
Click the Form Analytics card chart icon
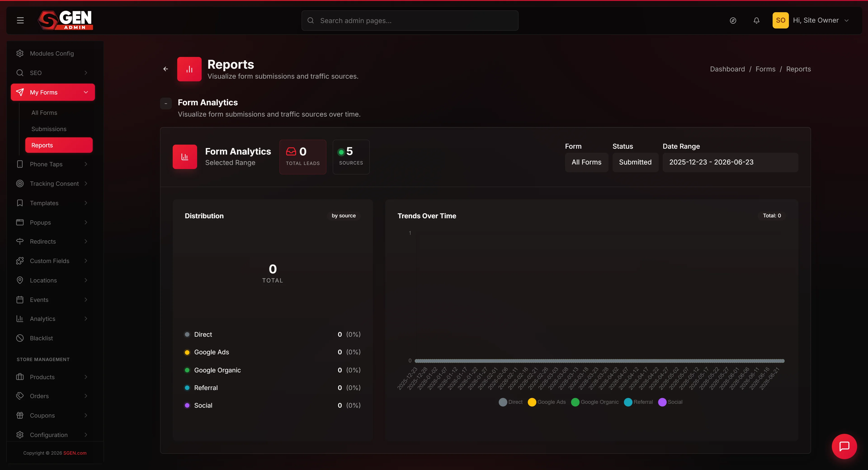pos(185,157)
